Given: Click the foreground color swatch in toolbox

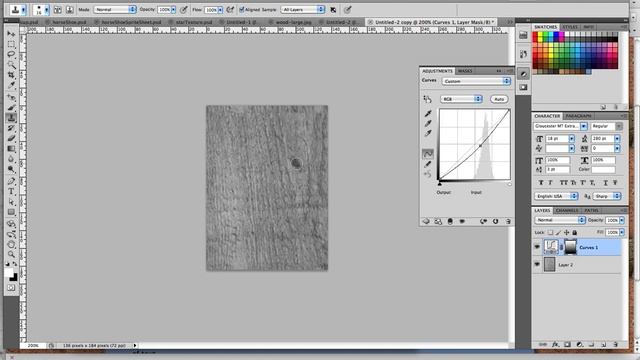Looking at the screenshot, I should [x=9, y=273].
